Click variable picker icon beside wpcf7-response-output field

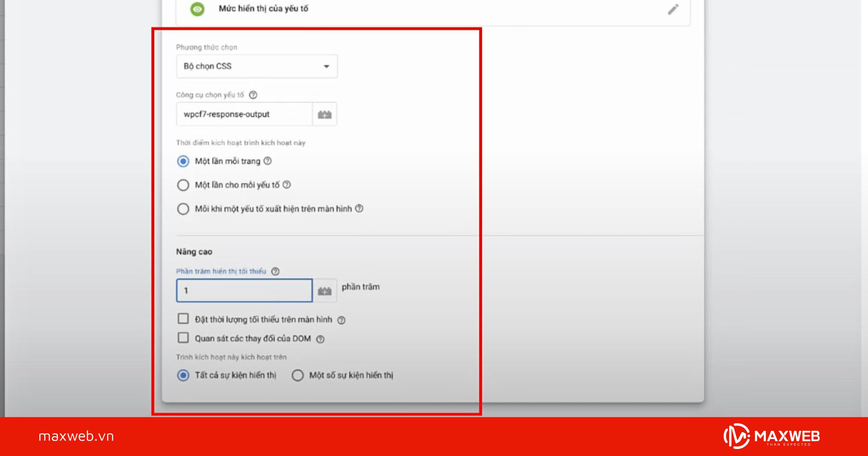324,115
